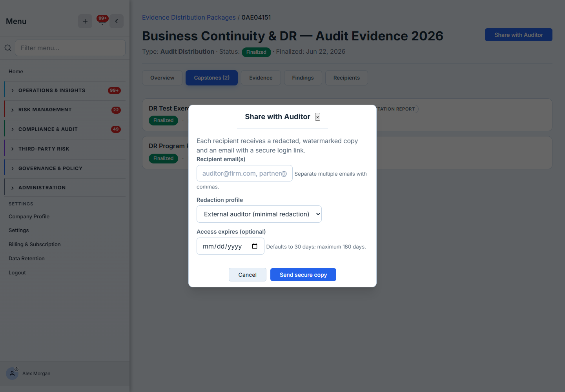Open Billing & Subscription link
Viewport: 565px width, 392px height.
(x=35, y=244)
